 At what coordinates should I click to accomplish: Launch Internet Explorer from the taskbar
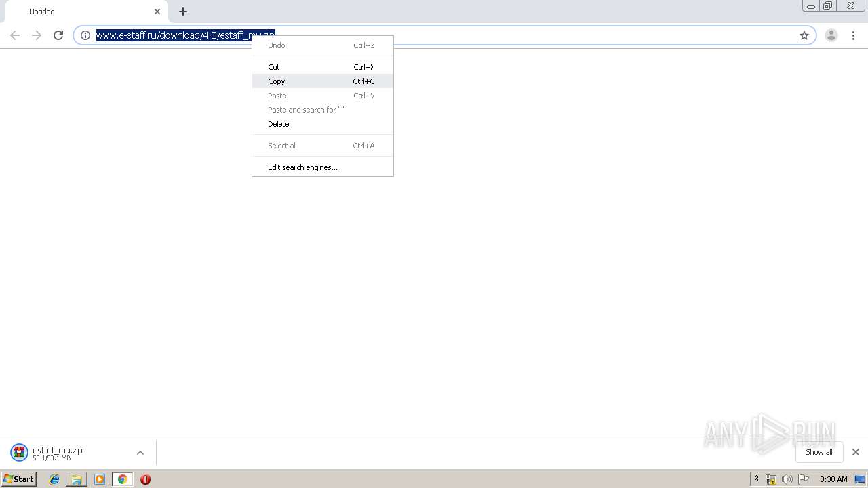point(54,479)
